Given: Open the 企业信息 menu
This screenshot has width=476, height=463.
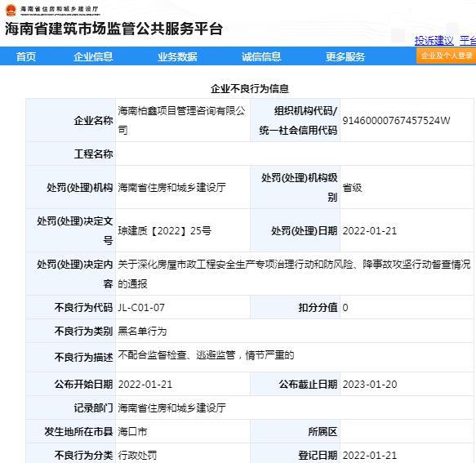Looking at the screenshot, I should (x=93, y=57).
